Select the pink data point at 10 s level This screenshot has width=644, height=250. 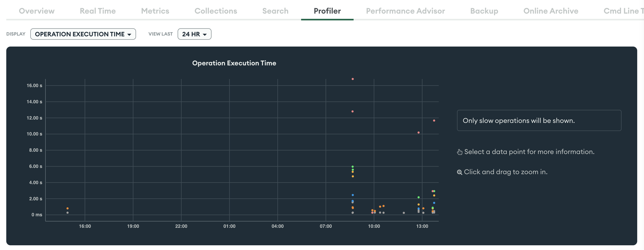419,133
